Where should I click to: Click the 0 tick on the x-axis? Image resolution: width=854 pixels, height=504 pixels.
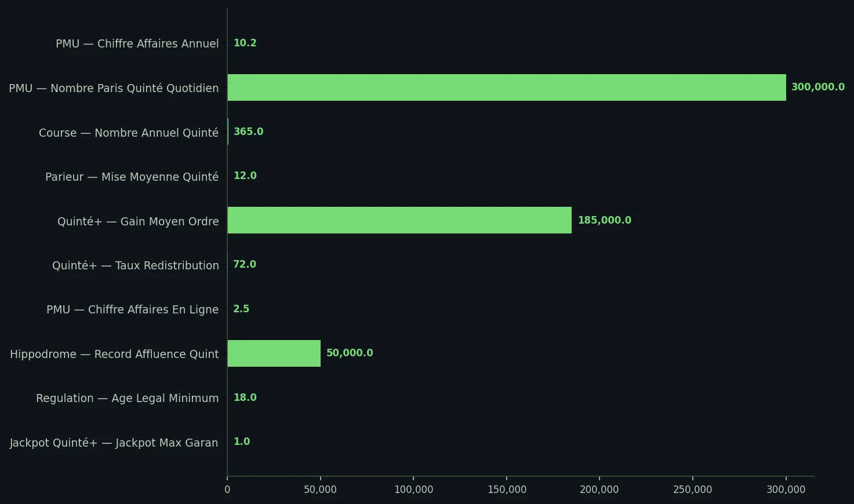coord(227,490)
